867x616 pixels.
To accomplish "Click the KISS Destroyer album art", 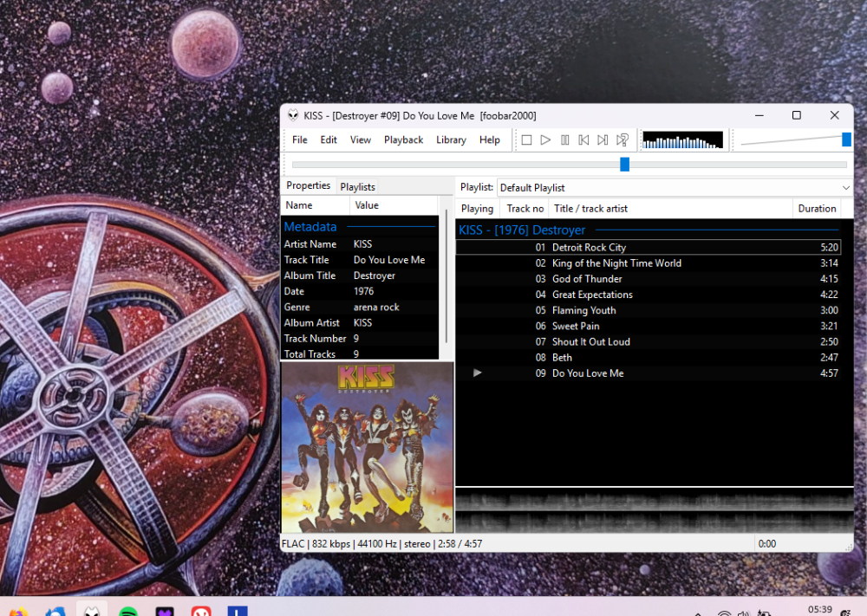I will pos(367,446).
